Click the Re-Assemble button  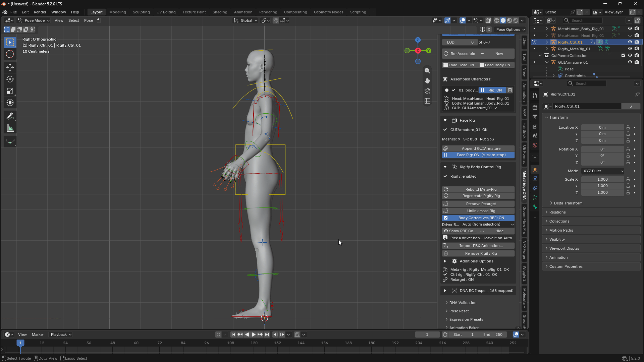click(x=460, y=54)
